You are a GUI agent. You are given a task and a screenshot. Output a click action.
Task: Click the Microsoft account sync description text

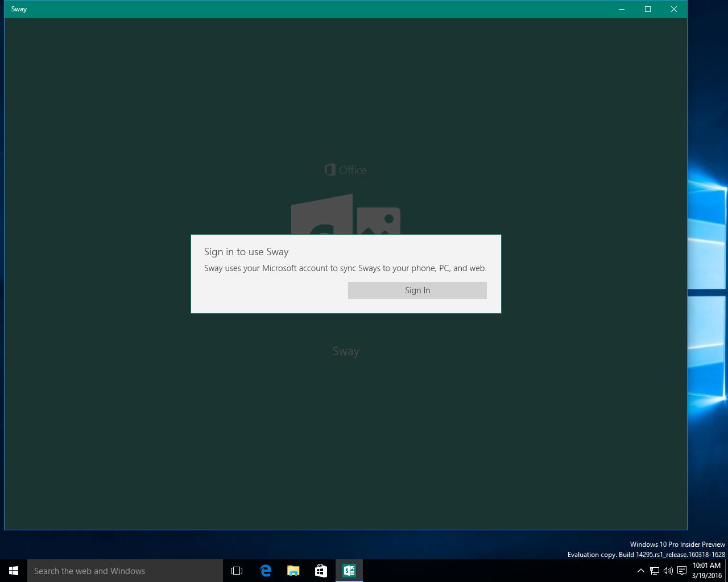coord(345,268)
